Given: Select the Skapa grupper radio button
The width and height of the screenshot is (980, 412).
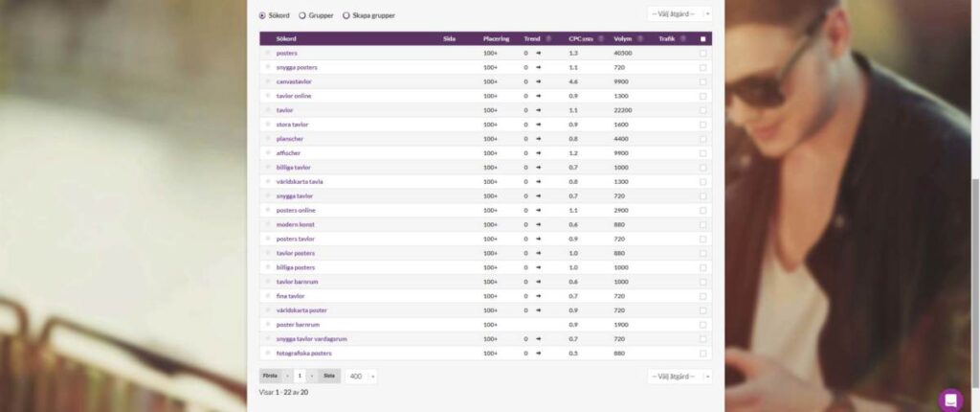Looking at the screenshot, I should [346, 15].
